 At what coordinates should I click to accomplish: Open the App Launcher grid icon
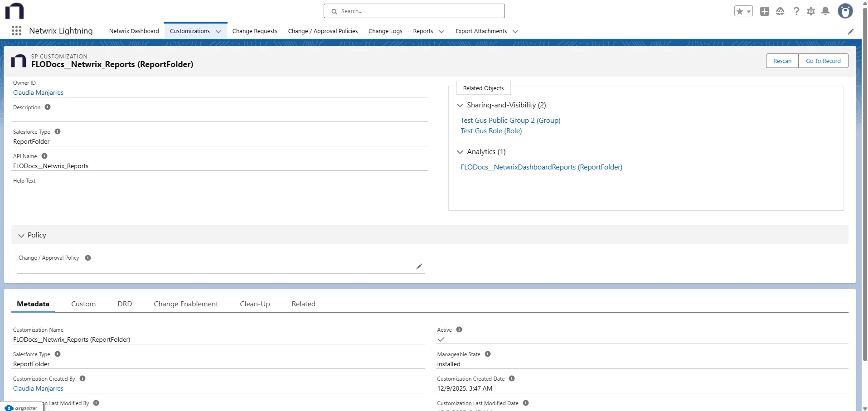click(16, 31)
